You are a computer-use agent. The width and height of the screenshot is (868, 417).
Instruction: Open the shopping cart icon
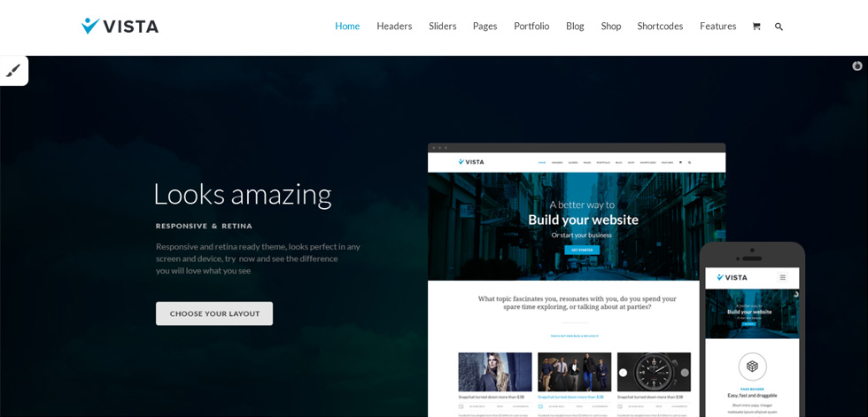pyautogui.click(x=756, y=26)
